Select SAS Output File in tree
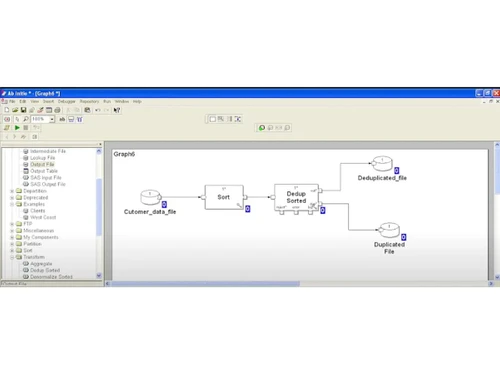Viewport: 500px width, 375px height. 48,184
